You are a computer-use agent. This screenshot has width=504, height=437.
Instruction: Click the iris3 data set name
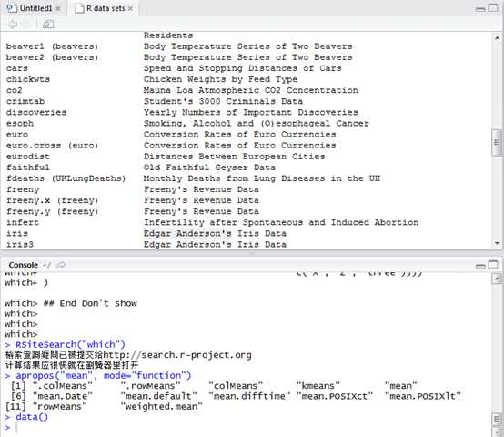(20, 244)
